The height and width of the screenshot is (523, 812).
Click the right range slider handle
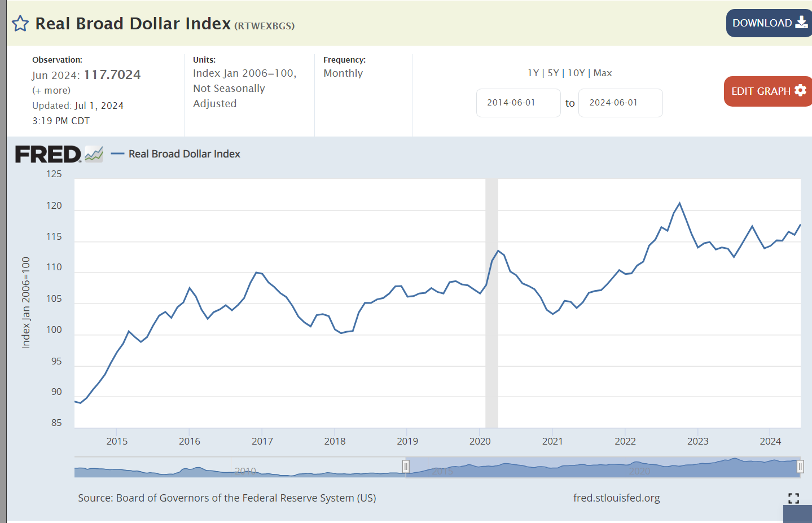[800, 467]
